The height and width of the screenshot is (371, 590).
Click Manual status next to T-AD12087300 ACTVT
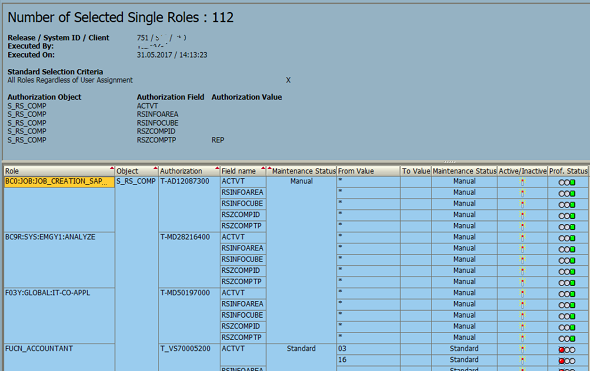[x=301, y=181]
